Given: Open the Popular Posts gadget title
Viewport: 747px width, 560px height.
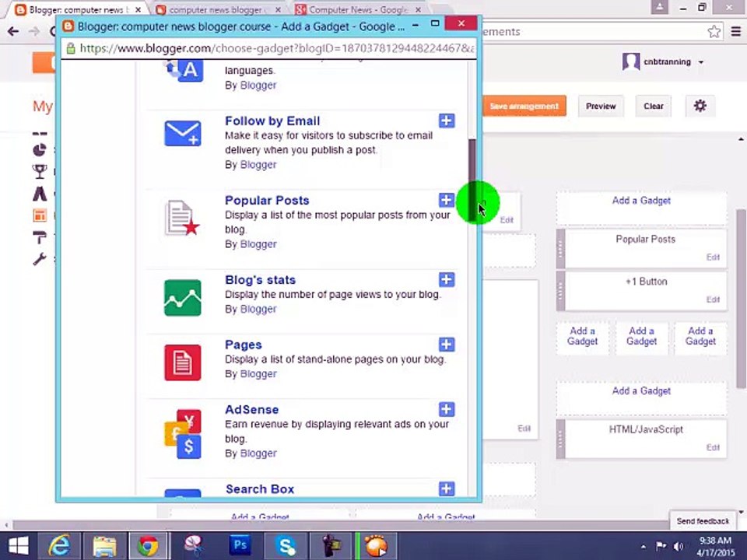Looking at the screenshot, I should pyautogui.click(x=267, y=201).
